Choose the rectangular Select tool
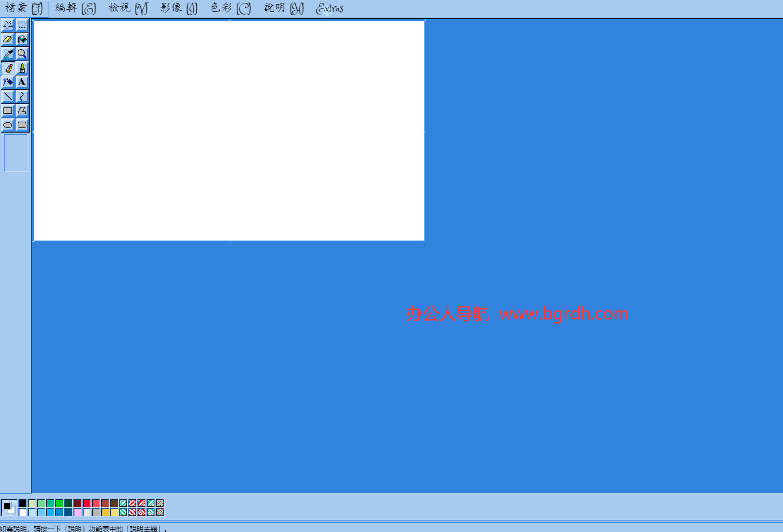This screenshot has height=532, width=783. (22, 25)
